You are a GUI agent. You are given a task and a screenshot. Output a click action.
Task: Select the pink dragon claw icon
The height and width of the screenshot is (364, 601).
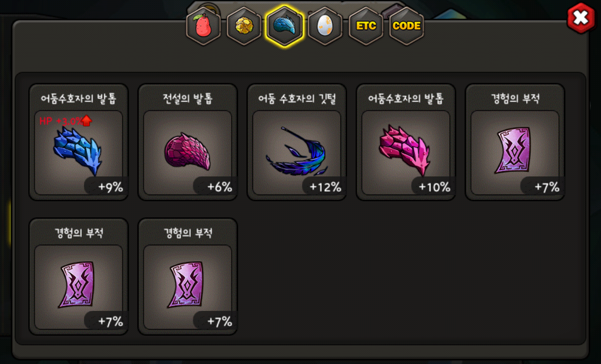[x=405, y=150]
